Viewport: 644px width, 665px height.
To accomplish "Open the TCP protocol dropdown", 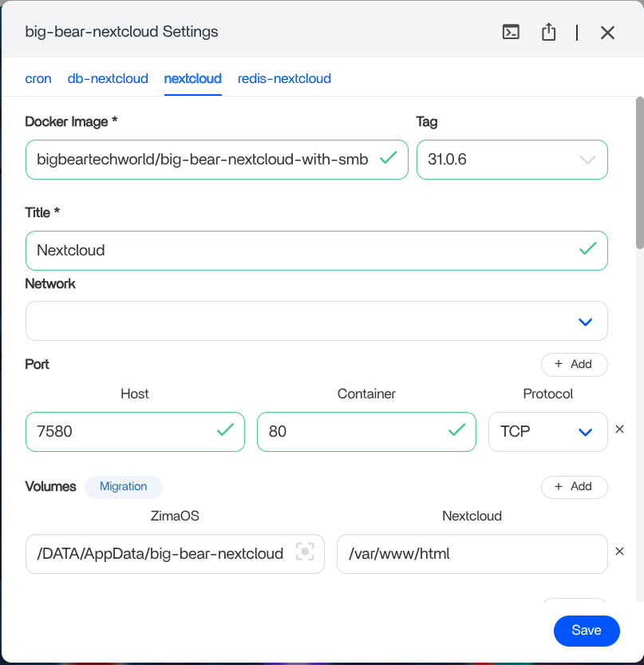I will (547, 432).
